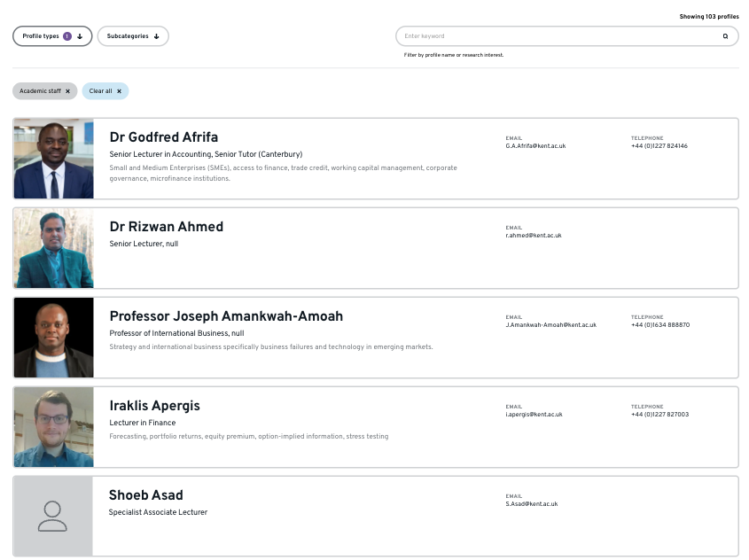
Task: Click the search magnifier icon
Action: pos(725,36)
